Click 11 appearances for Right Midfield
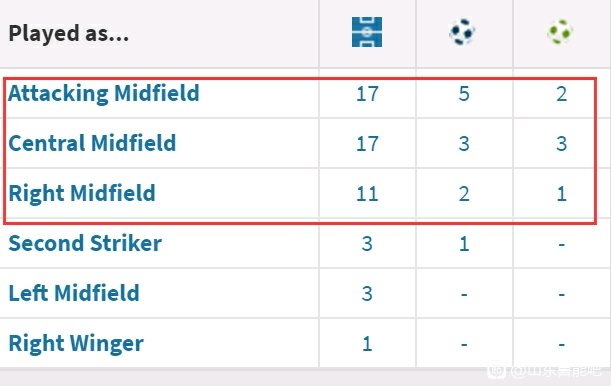Screen dimensions: 611x386 click(367, 194)
